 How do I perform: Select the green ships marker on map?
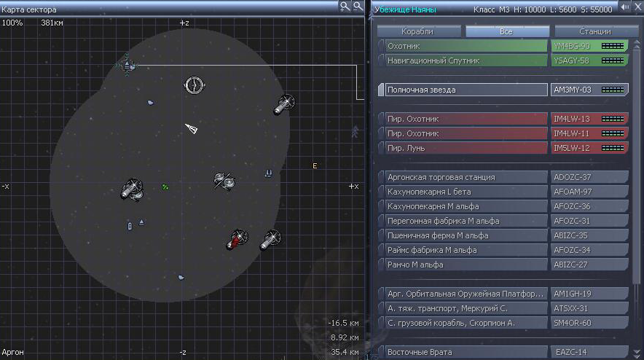[165, 187]
